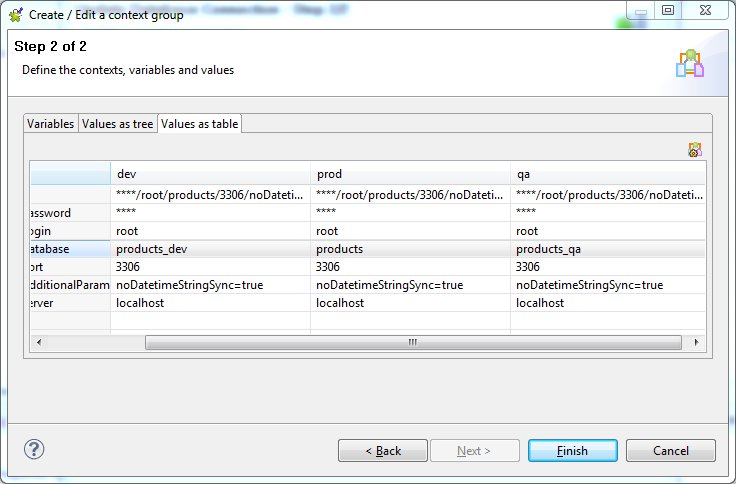Screen dimensions: 736x484
Task: Click prod summary cell ****/root/products/3306
Action: point(410,195)
